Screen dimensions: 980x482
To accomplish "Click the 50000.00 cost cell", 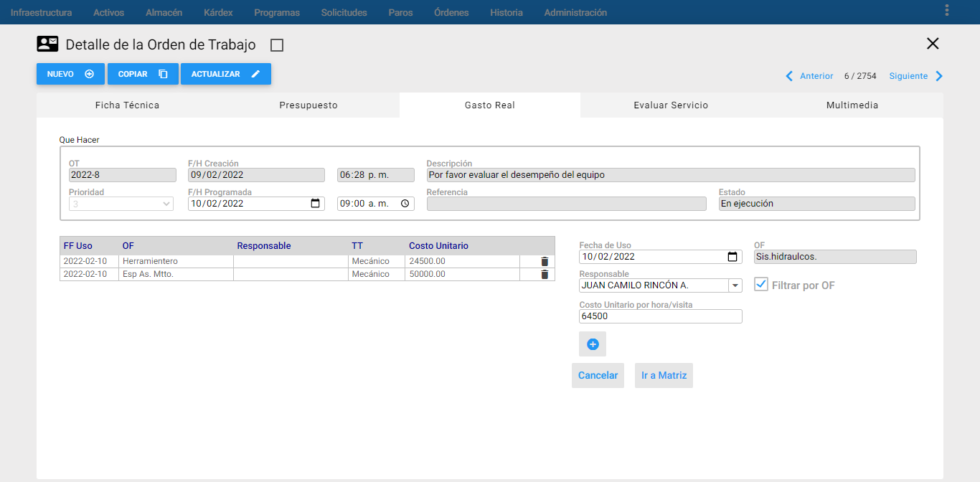I will tap(462, 275).
